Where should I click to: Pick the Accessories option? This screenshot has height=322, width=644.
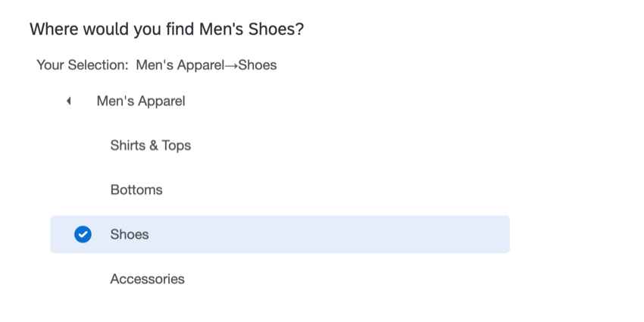click(x=147, y=280)
